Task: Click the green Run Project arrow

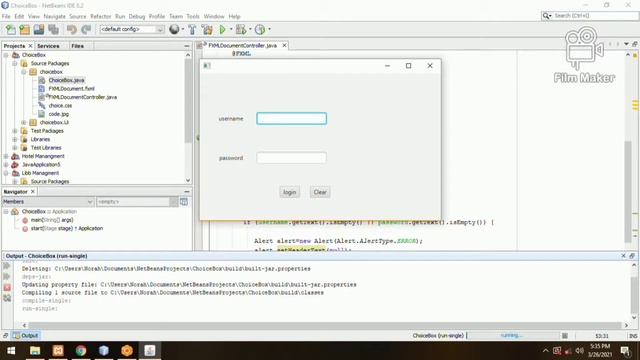Action: point(222,29)
